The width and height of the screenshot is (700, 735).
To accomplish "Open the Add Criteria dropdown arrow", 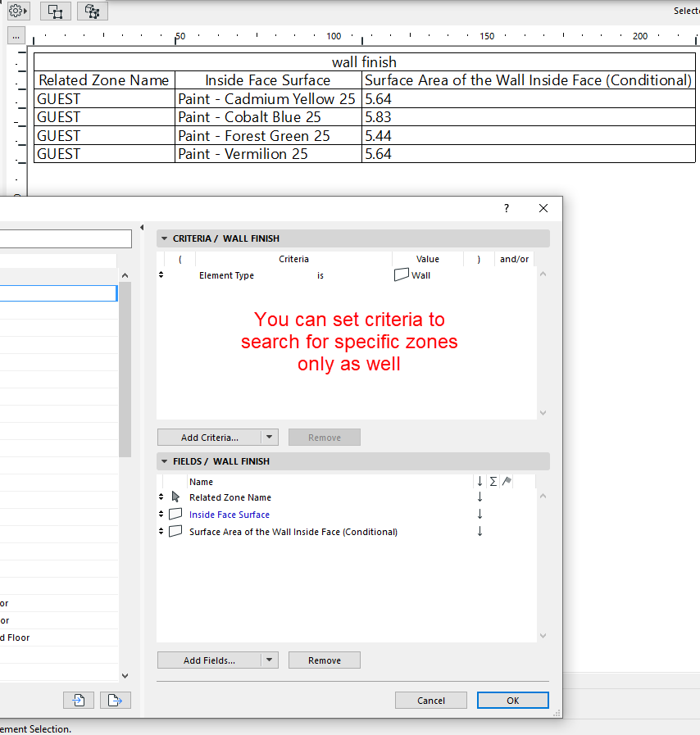I will (x=270, y=438).
